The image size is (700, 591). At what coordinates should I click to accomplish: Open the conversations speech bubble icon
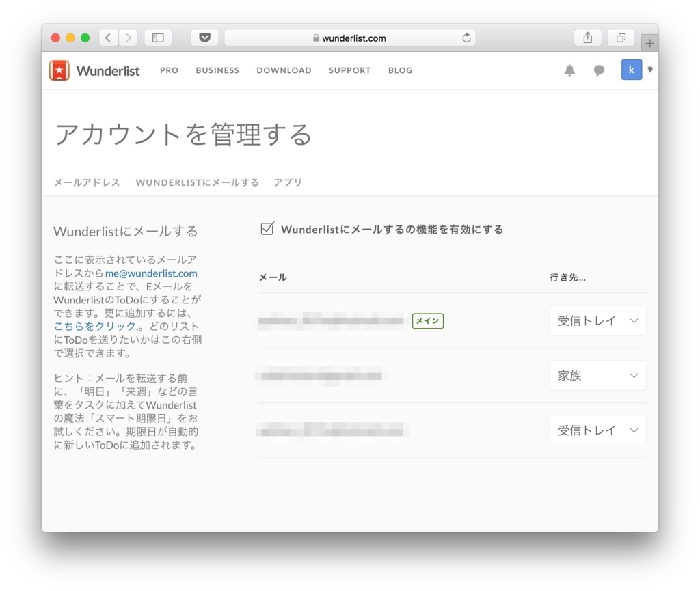(599, 70)
